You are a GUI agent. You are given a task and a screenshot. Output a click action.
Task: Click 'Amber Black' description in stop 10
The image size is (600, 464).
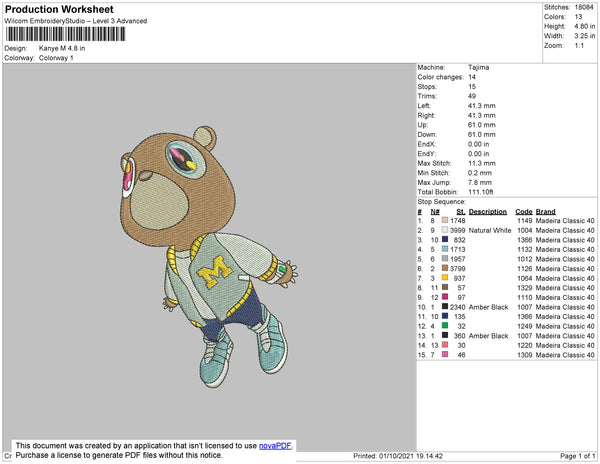488,307
